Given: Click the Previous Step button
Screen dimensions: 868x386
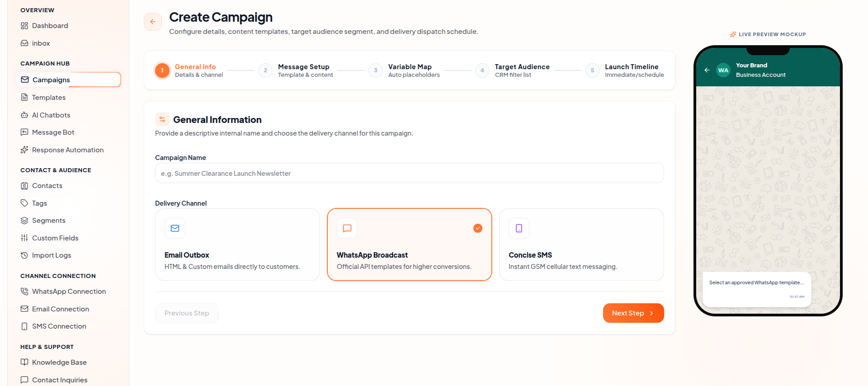Looking at the screenshot, I should coord(187,313).
